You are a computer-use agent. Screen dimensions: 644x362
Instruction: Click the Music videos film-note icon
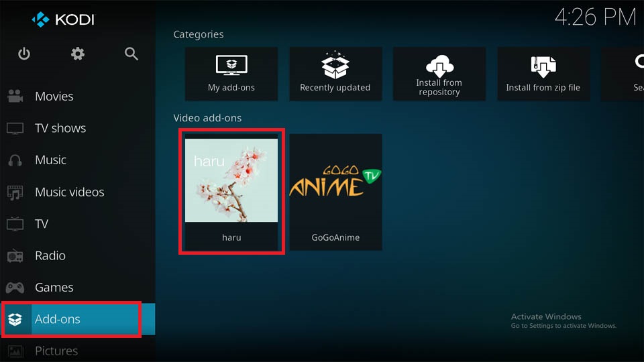point(15,192)
